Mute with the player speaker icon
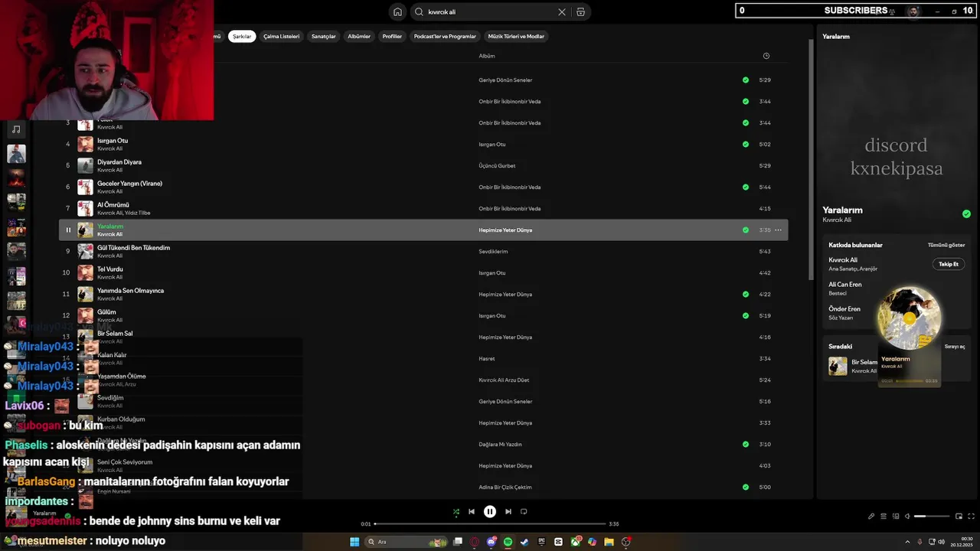The width and height of the screenshot is (980, 551). click(x=908, y=517)
